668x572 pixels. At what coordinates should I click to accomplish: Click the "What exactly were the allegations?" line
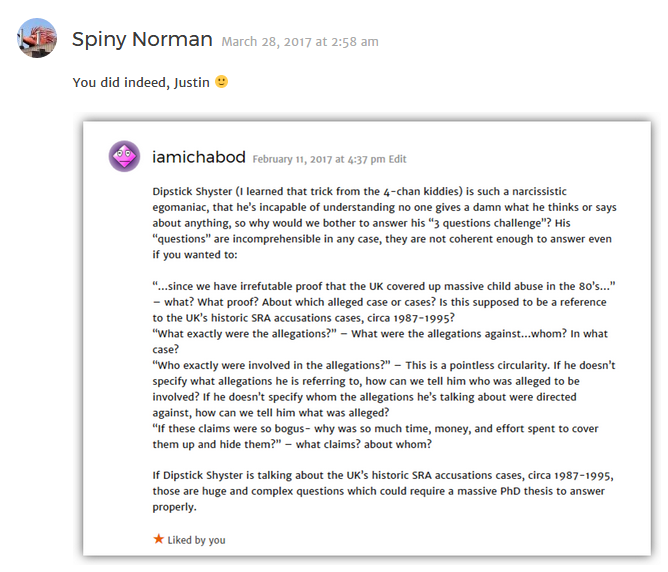245,333
